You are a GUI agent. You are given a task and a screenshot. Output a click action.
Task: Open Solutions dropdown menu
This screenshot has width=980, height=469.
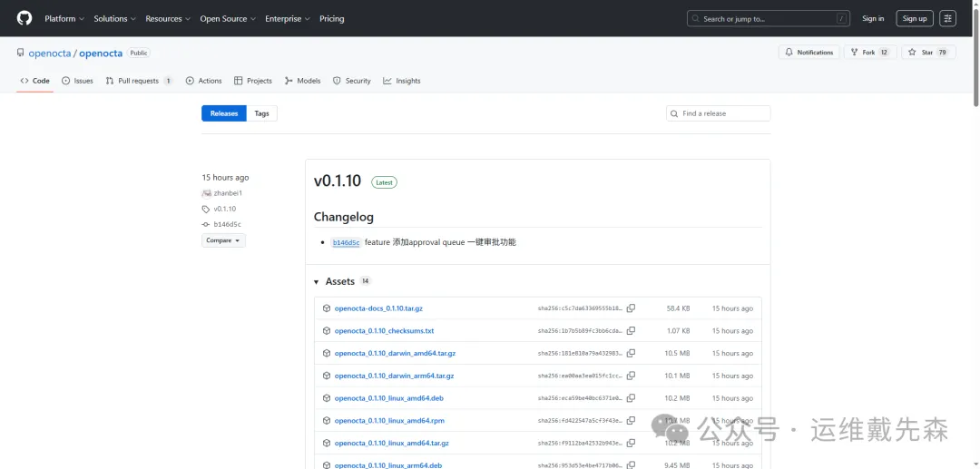[115, 19]
